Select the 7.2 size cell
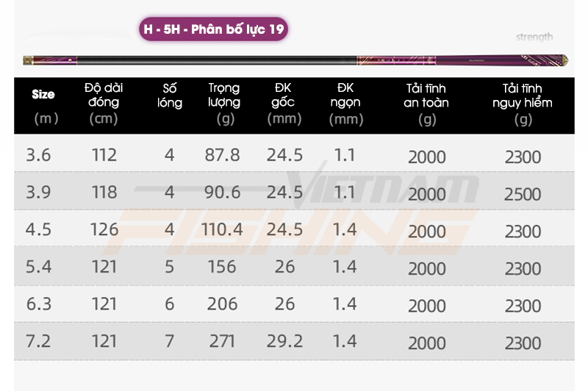The height and width of the screenshot is (391, 588). (38, 341)
